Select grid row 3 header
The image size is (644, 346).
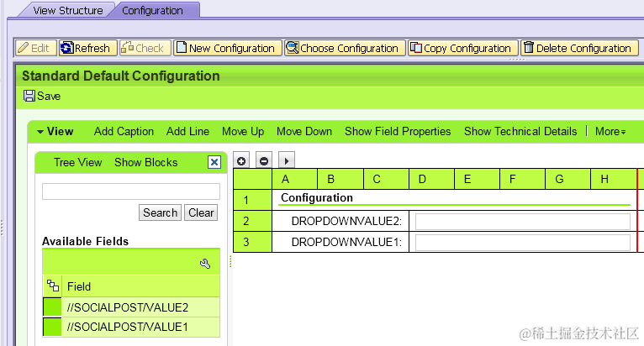tap(252, 242)
